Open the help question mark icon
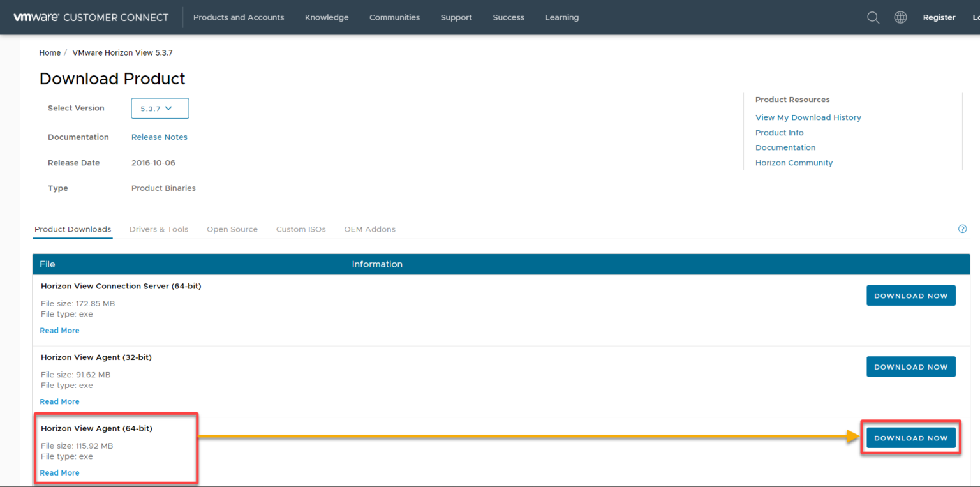Screen dimensions: 980x487 click(x=962, y=229)
